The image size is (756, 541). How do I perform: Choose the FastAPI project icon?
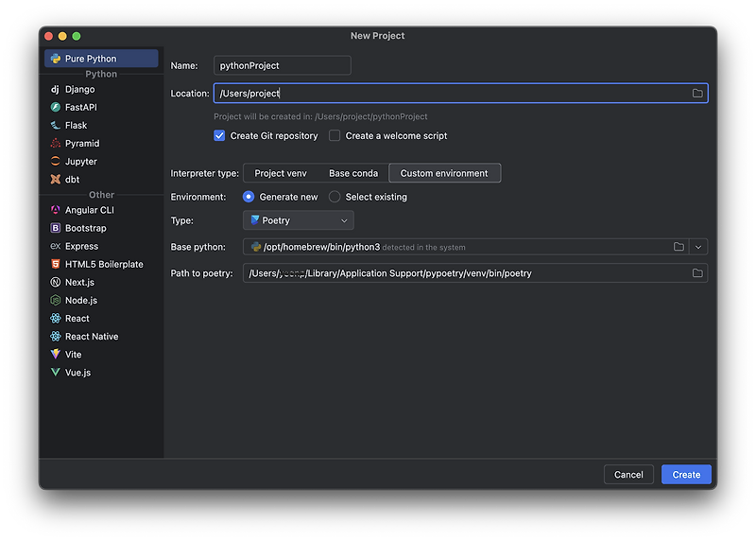click(x=56, y=107)
